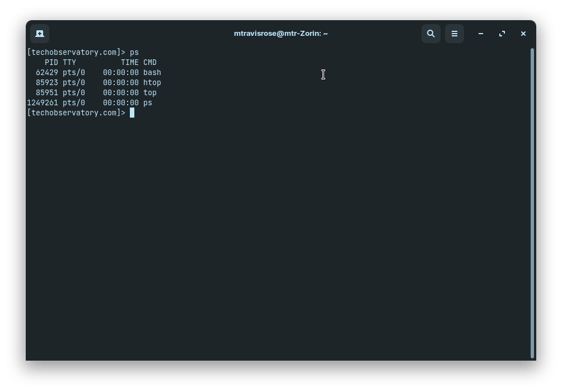
Task: Click PID 1249261 of the ps process
Action: 43,102
